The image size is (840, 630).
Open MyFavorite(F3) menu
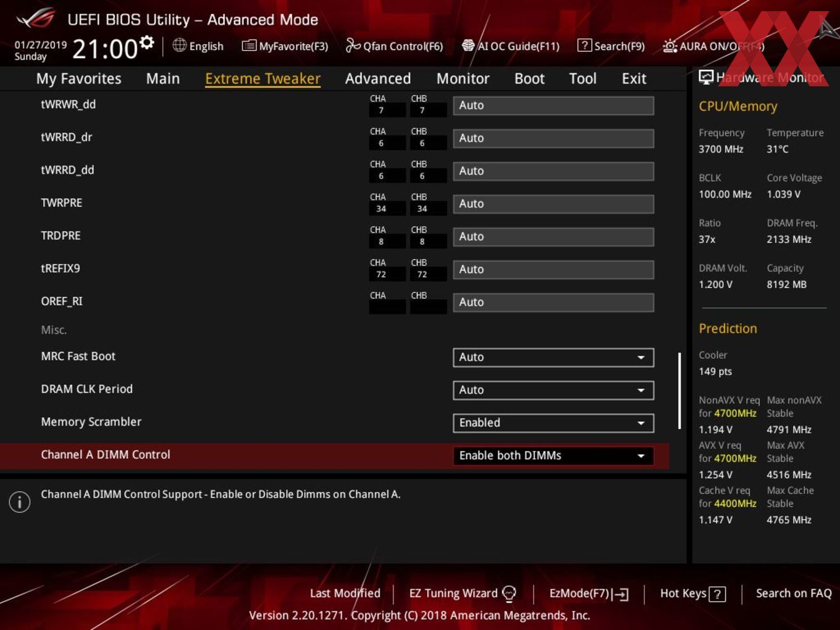click(285, 46)
